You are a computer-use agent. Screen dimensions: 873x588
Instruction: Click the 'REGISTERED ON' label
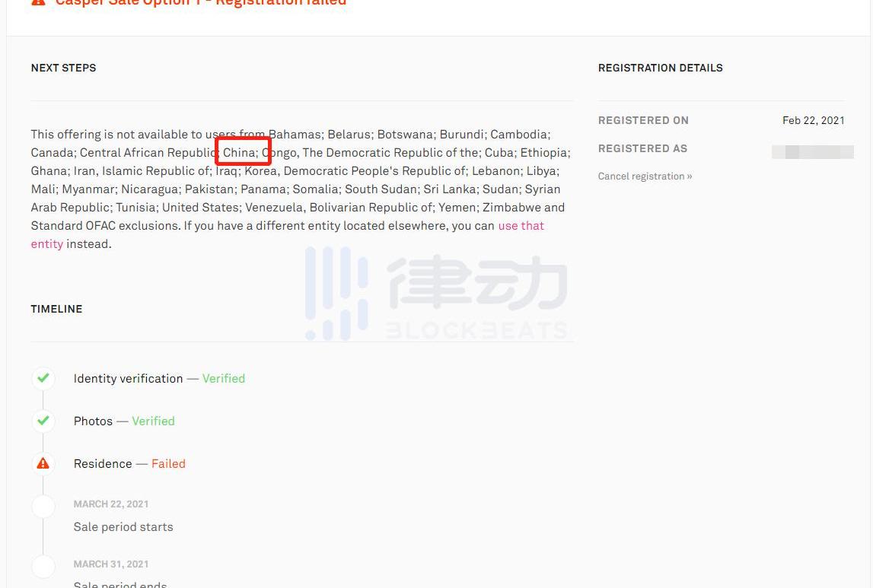point(643,121)
